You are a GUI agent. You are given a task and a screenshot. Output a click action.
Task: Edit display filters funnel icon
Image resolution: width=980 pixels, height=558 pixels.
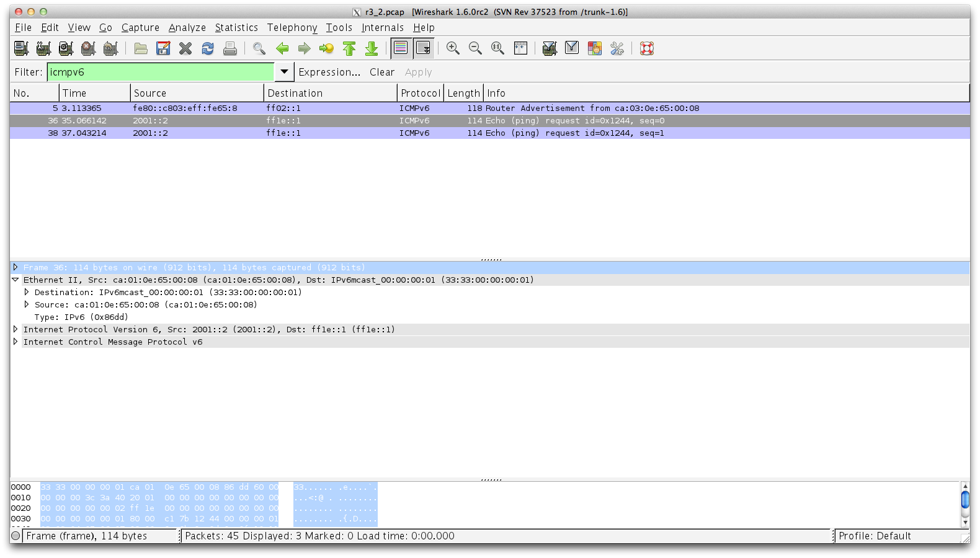click(x=572, y=48)
